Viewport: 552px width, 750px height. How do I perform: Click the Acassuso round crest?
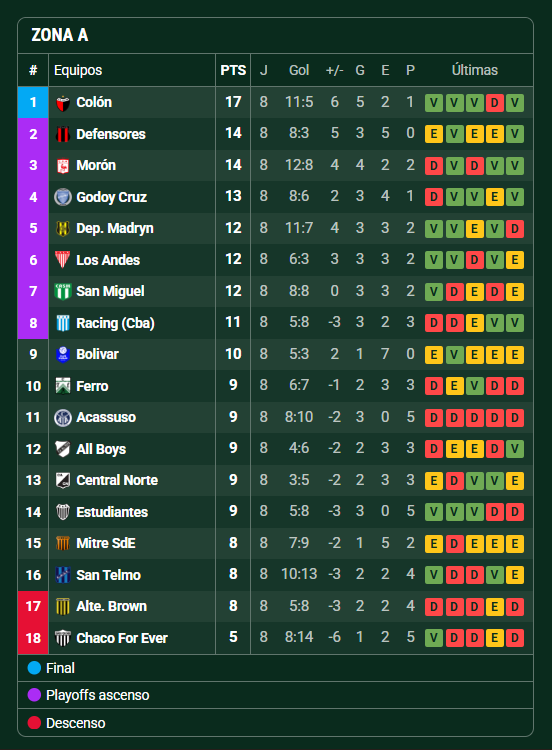63,418
